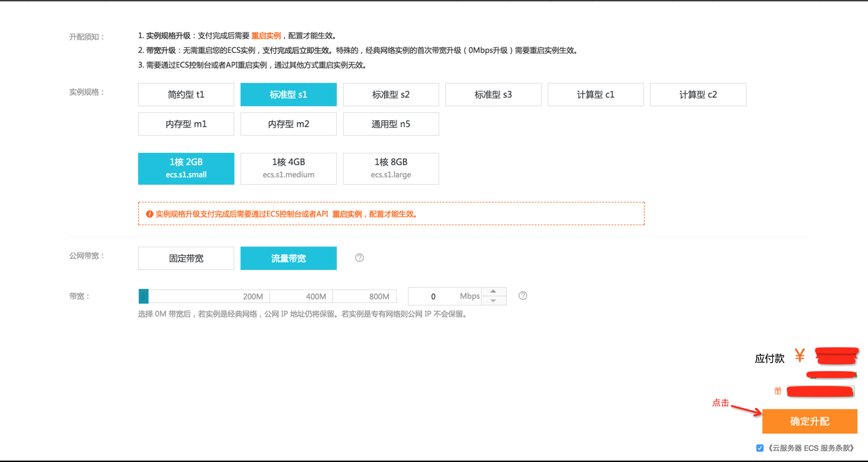The width and height of the screenshot is (868, 462).
Task: Switch to the 计算型 c1 instance family
Action: [x=595, y=94]
